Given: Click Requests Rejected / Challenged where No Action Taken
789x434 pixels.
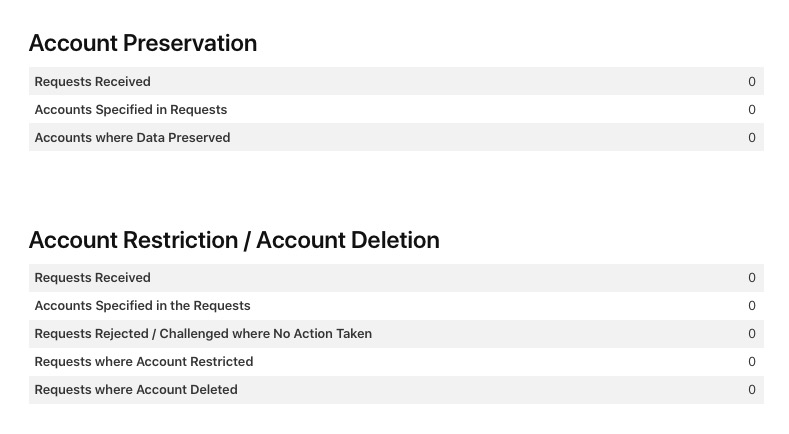Looking at the screenshot, I should [x=203, y=333].
